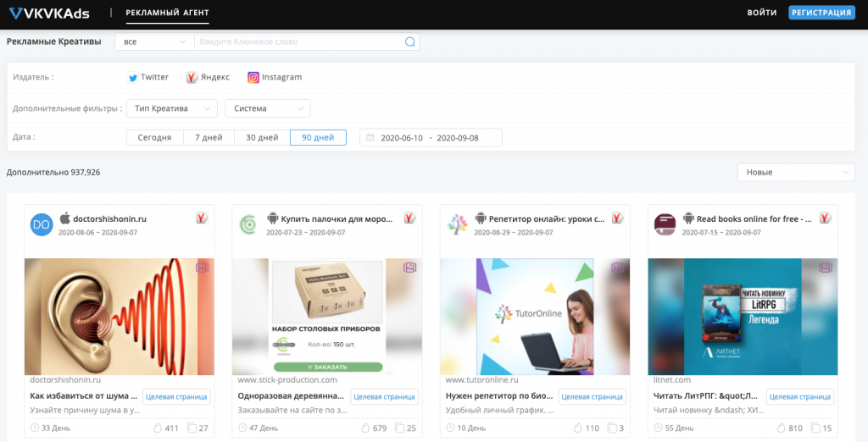Click the www.tutoronline.ru domain text

pos(482,380)
